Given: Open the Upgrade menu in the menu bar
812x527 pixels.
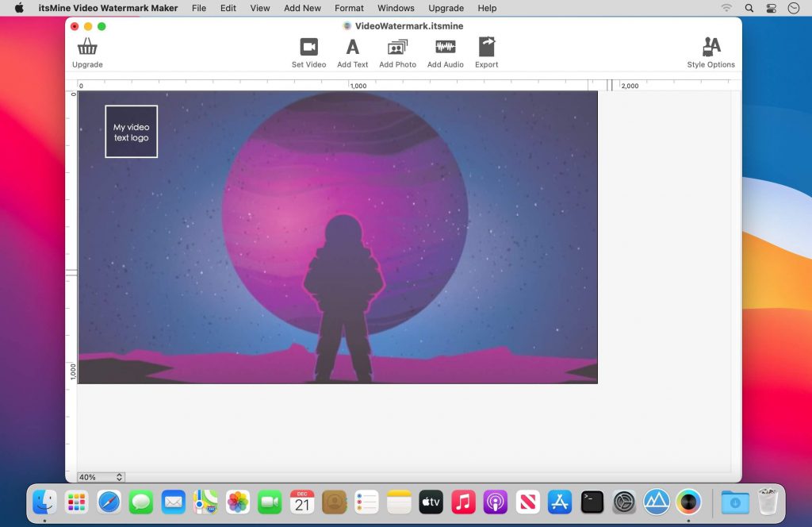Looking at the screenshot, I should coord(446,8).
